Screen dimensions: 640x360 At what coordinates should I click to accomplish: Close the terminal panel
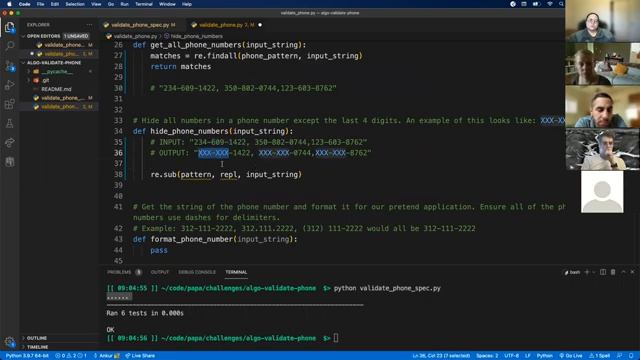[632, 272]
